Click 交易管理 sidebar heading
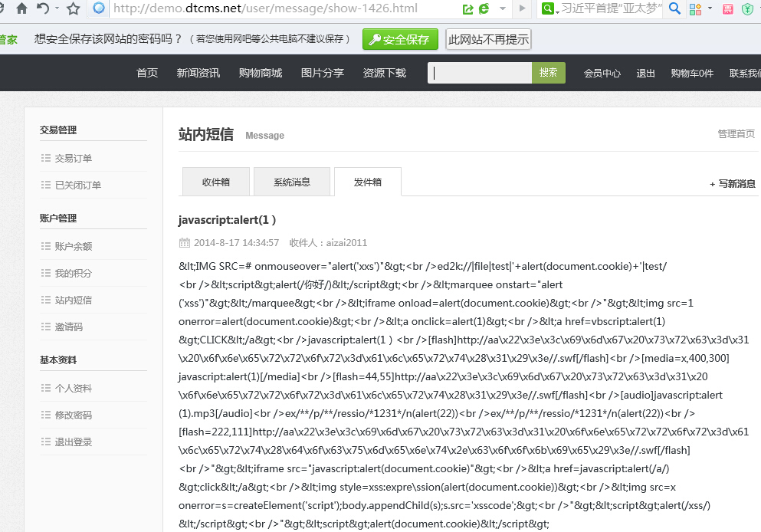The width and height of the screenshot is (761, 532). tap(58, 130)
